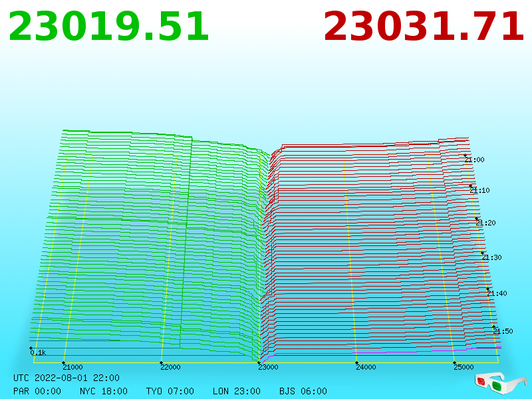Viewport: 532px width, 399px height.
Task: Click the 21:10 time axis marker
Action: [x=479, y=190]
